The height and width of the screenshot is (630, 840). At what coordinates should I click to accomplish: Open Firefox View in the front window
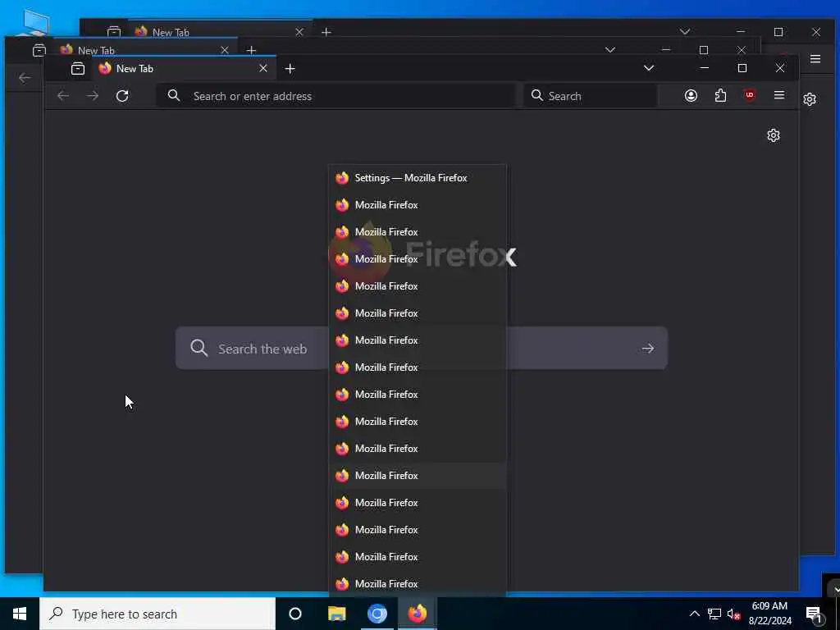[78, 69]
